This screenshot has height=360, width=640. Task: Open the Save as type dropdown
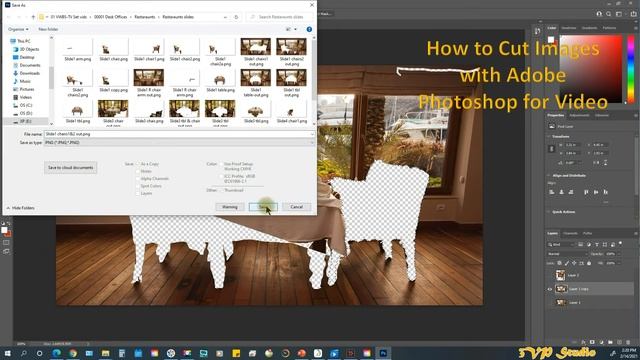pos(179,142)
